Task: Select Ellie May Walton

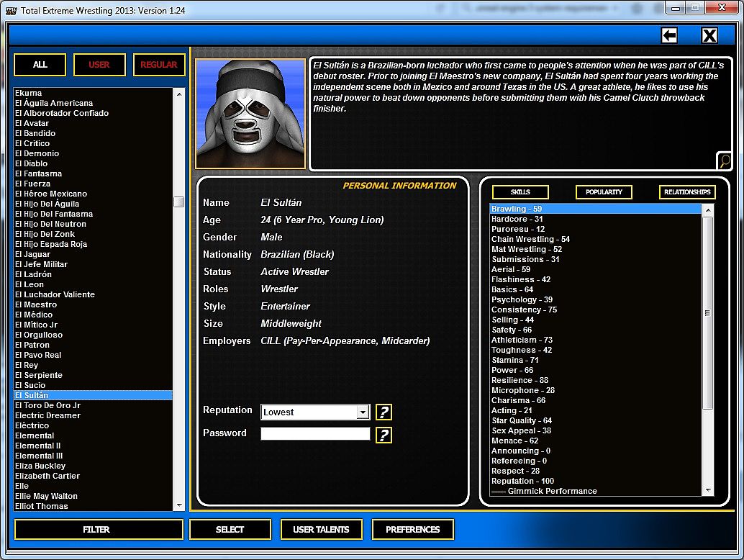Action: (93, 496)
